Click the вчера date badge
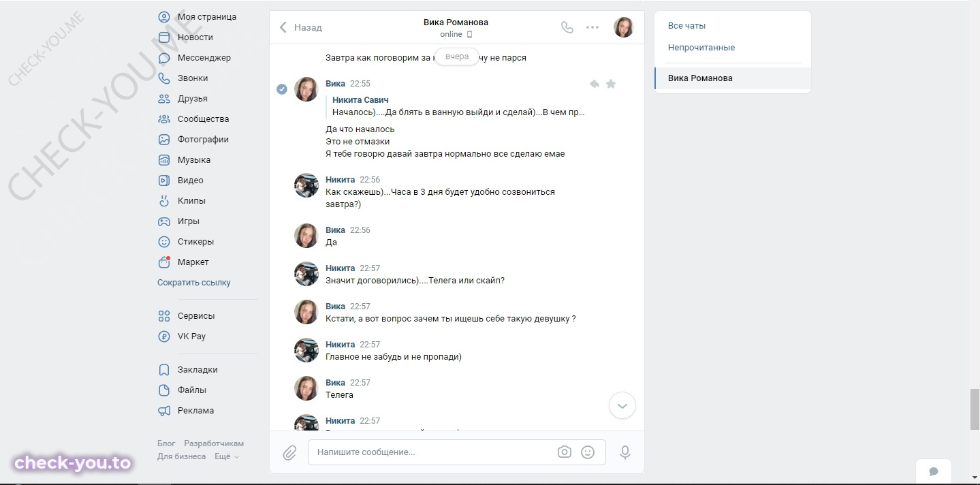The height and width of the screenshot is (485, 980). (457, 57)
